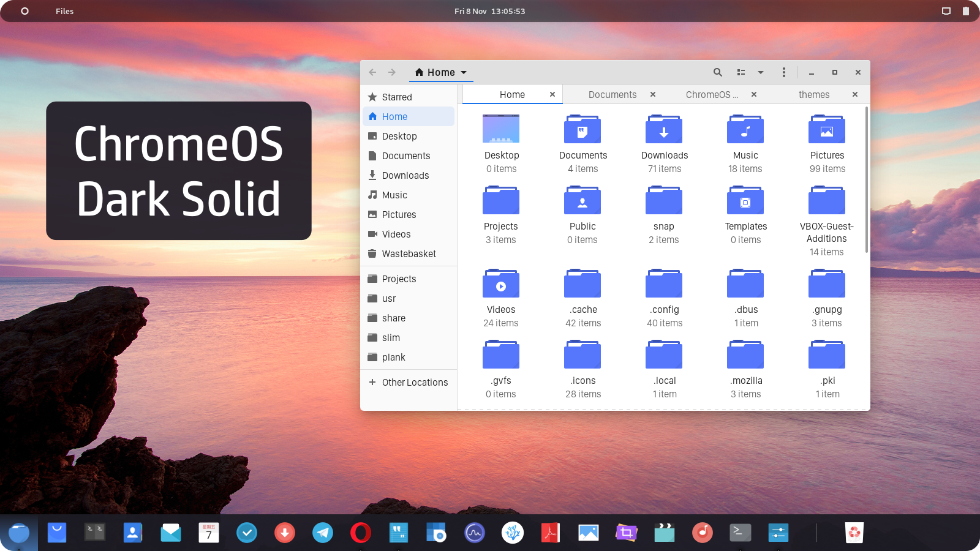Open the Home path bar dropdown
Image resolution: width=980 pixels, height=551 pixels.
click(441, 72)
